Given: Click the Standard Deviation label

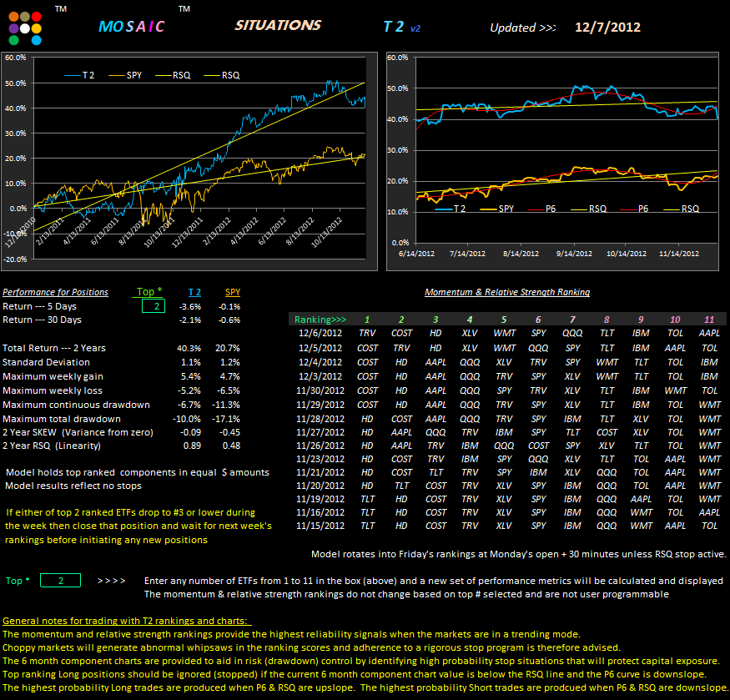Looking at the screenshot, I should (x=46, y=362).
